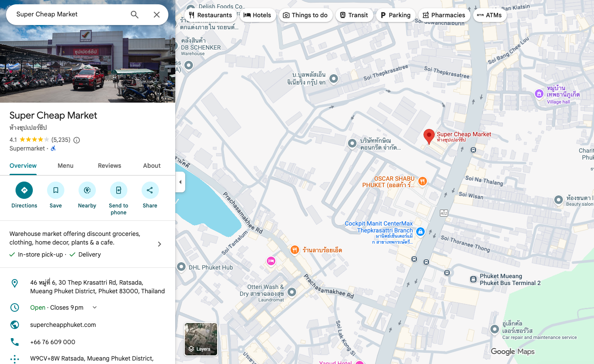
Task: Click the plus code W9CV+8W Ratsada
Action: pyautogui.click(x=92, y=358)
